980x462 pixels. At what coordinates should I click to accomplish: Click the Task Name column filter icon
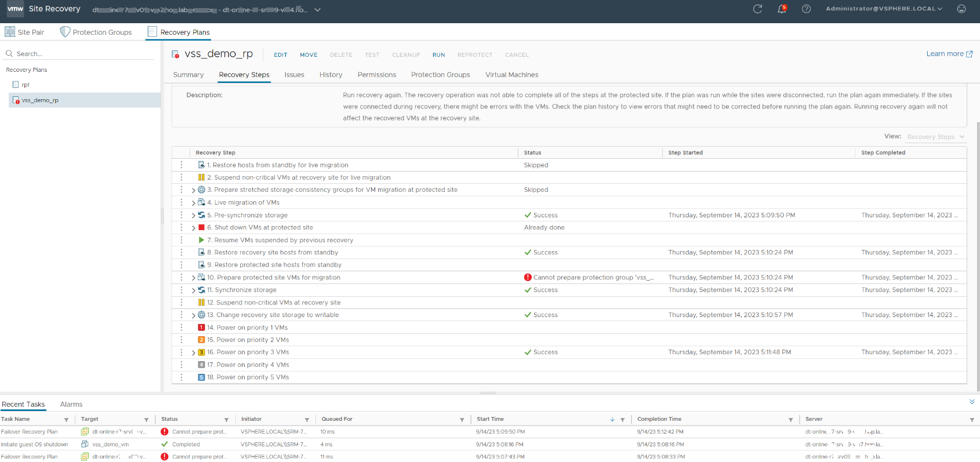point(66,420)
